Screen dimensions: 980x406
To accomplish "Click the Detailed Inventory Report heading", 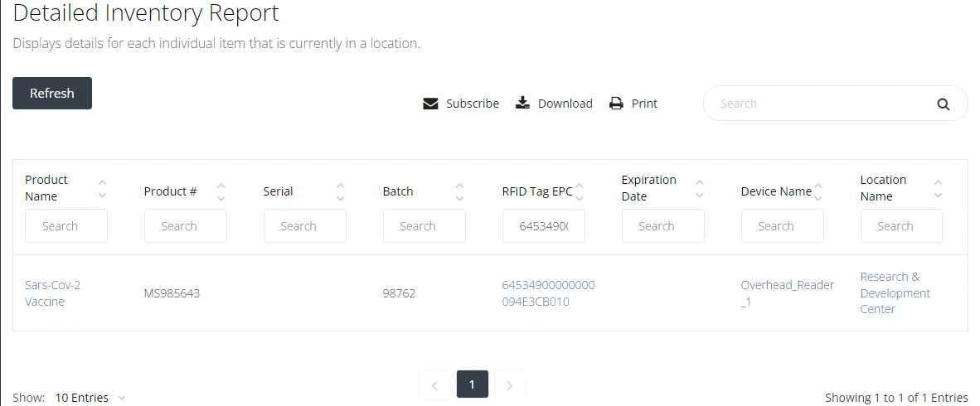I will pyautogui.click(x=146, y=12).
